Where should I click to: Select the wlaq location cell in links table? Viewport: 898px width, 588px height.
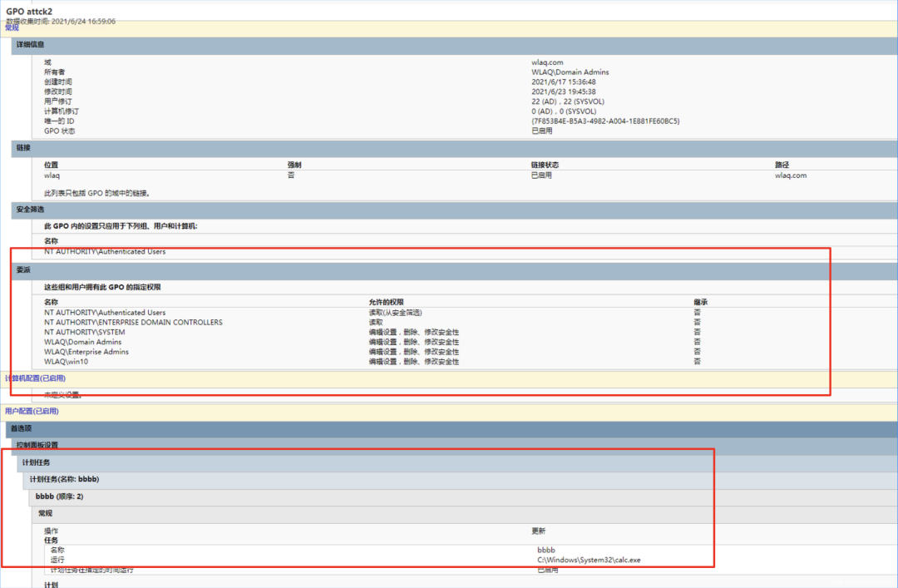click(52, 175)
